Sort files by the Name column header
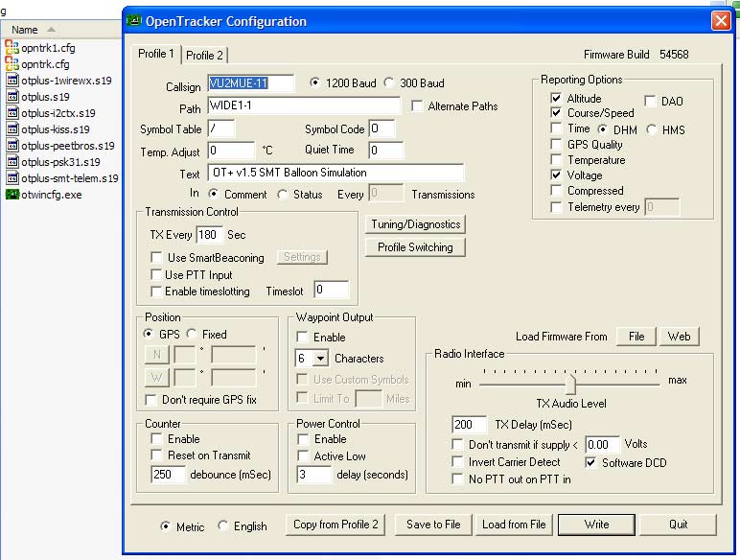740x560 pixels. click(x=25, y=30)
